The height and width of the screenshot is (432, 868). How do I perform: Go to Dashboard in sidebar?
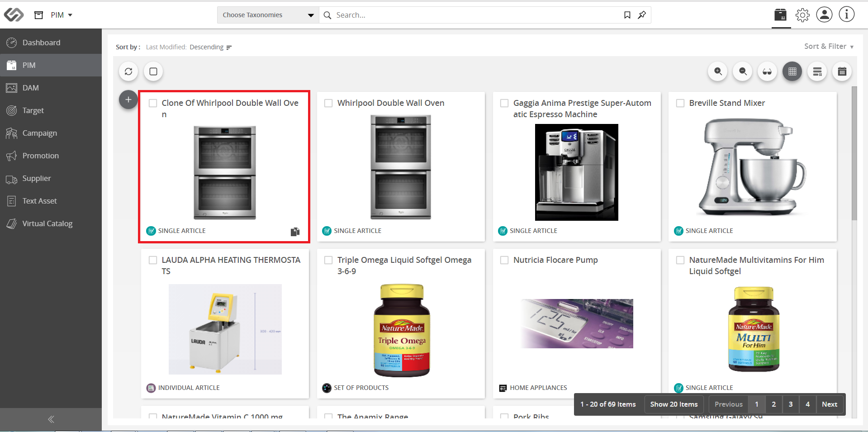pyautogui.click(x=51, y=43)
